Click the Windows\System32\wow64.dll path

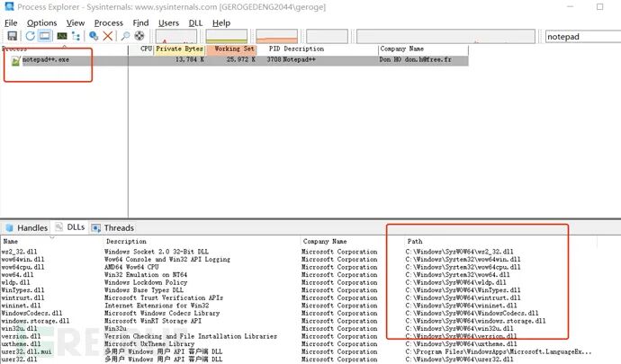pos(457,275)
